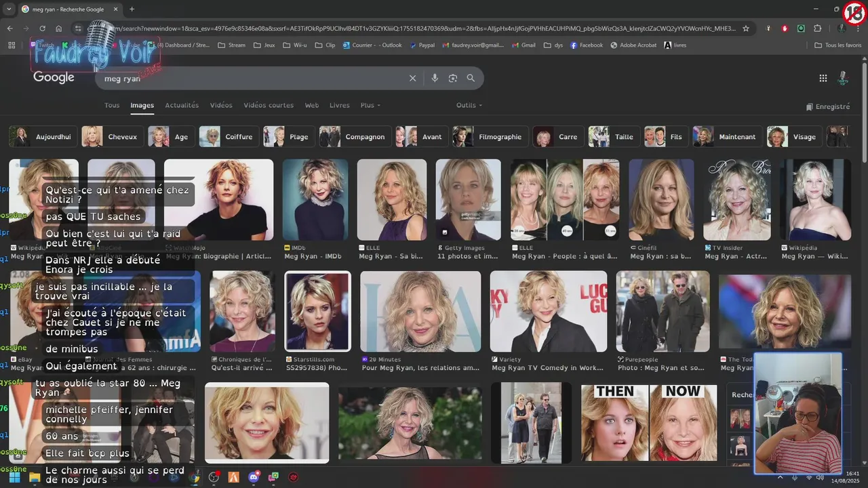Click the Google logo
The image size is (868, 488).
54,77
